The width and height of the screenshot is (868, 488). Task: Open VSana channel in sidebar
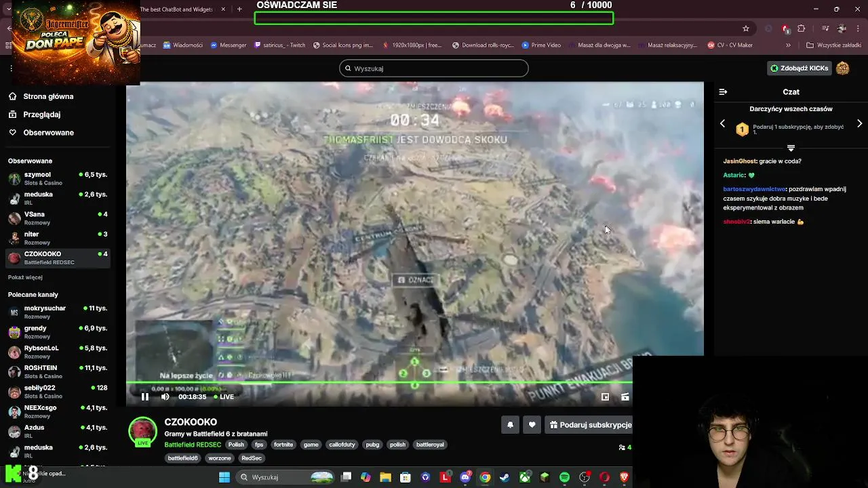tap(57, 218)
